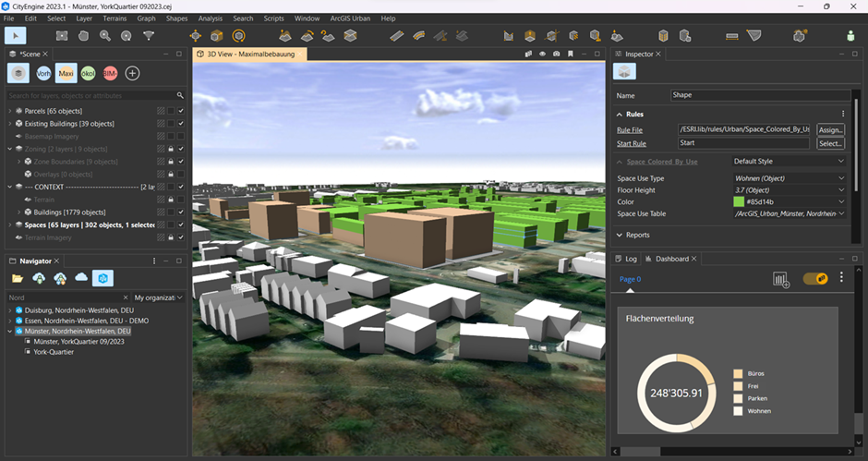
Task: Open the ArcGIS Urban menu
Action: [x=350, y=18]
